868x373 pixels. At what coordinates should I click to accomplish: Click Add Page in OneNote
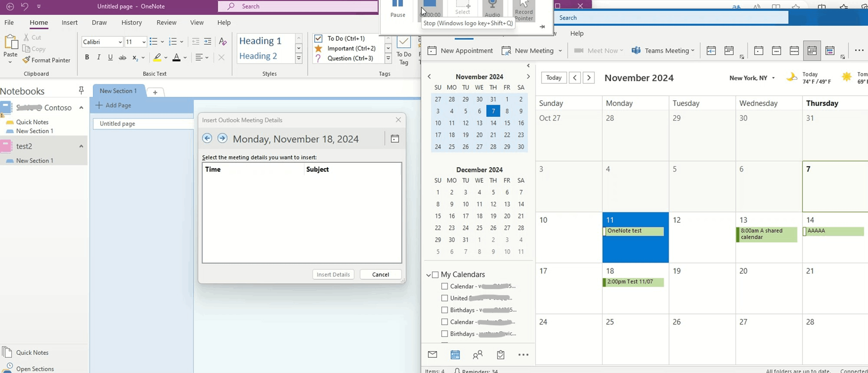coord(113,105)
